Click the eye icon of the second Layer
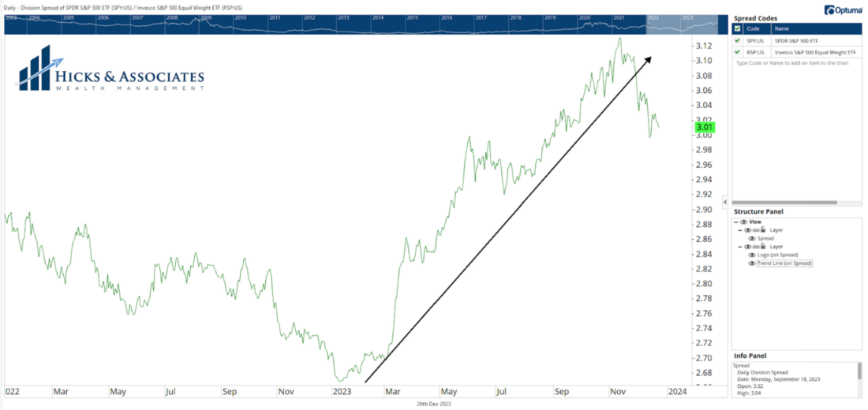 tap(746, 247)
